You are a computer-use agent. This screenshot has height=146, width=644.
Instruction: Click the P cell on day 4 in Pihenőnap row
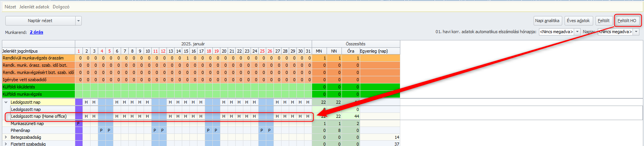pyautogui.click(x=102, y=130)
